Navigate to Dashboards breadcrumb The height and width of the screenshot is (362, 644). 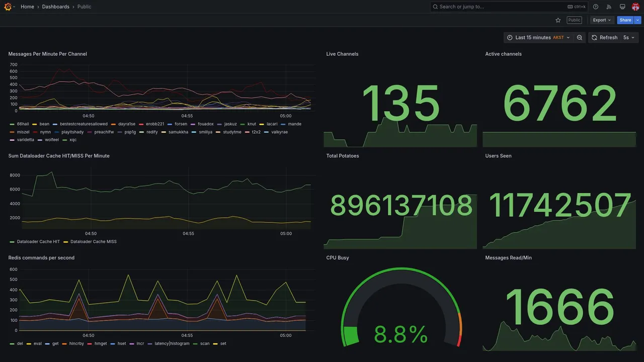tap(56, 7)
